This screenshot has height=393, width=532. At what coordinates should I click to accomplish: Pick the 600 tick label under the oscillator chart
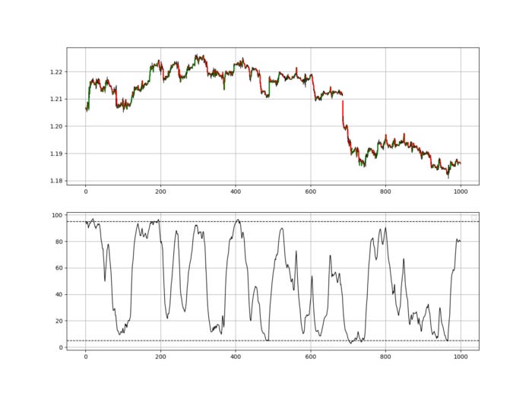pos(310,357)
